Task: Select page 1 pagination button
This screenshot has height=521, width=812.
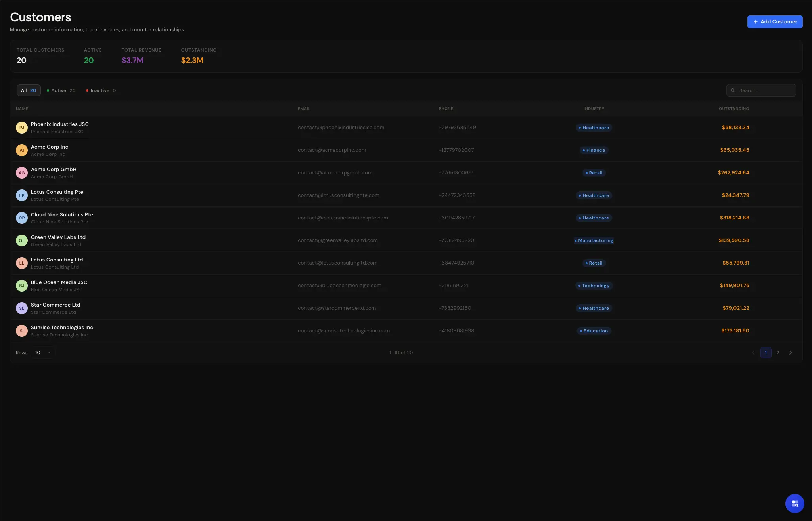Action: tap(766, 353)
